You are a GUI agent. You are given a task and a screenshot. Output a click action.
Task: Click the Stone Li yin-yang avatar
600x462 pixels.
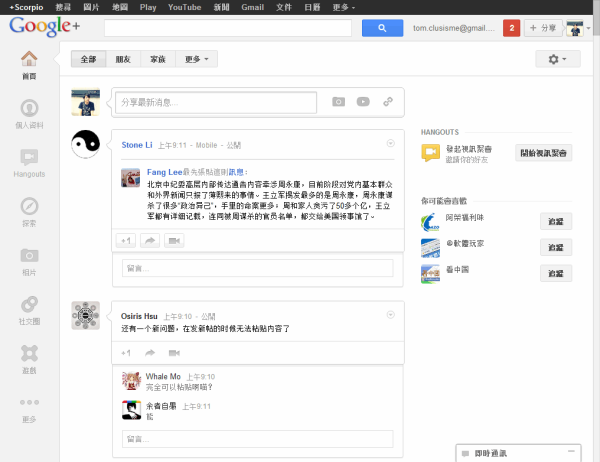86,144
